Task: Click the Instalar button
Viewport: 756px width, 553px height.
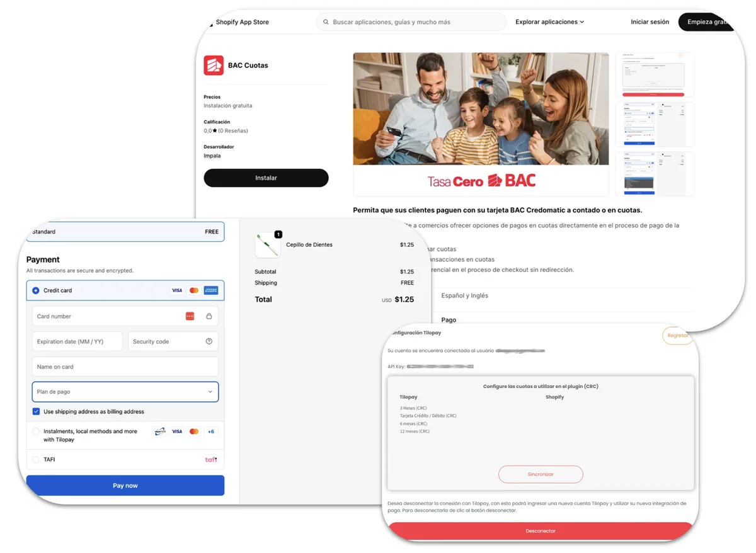Action: (266, 178)
